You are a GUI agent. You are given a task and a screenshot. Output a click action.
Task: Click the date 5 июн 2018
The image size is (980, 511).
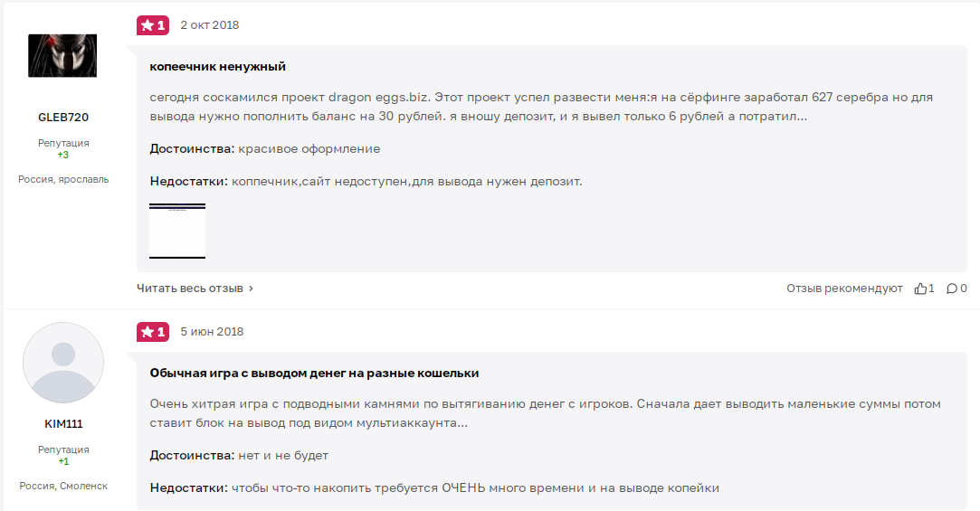pyautogui.click(x=212, y=332)
